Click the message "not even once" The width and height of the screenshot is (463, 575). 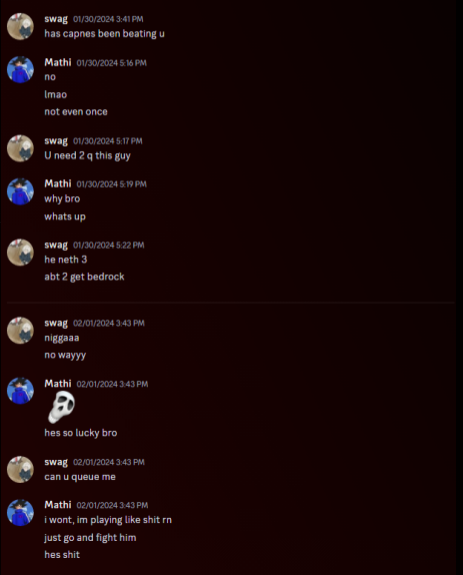(76, 112)
